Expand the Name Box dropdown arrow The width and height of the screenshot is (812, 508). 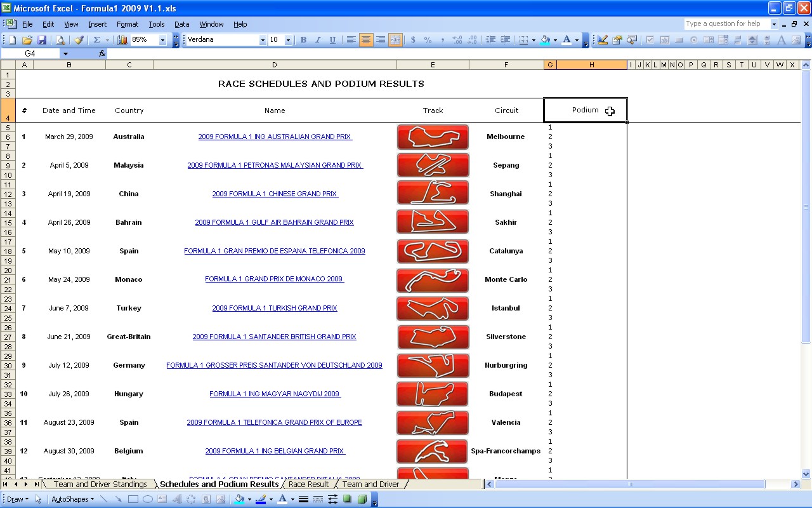(x=65, y=53)
